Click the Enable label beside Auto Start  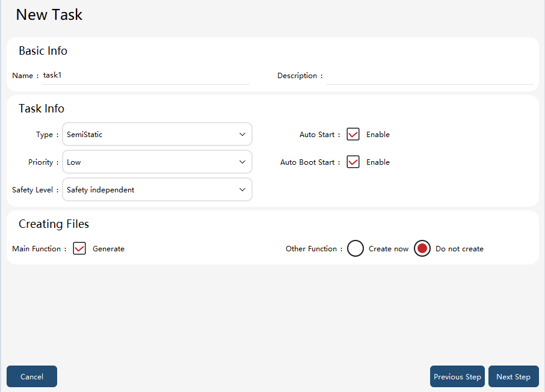click(x=378, y=135)
